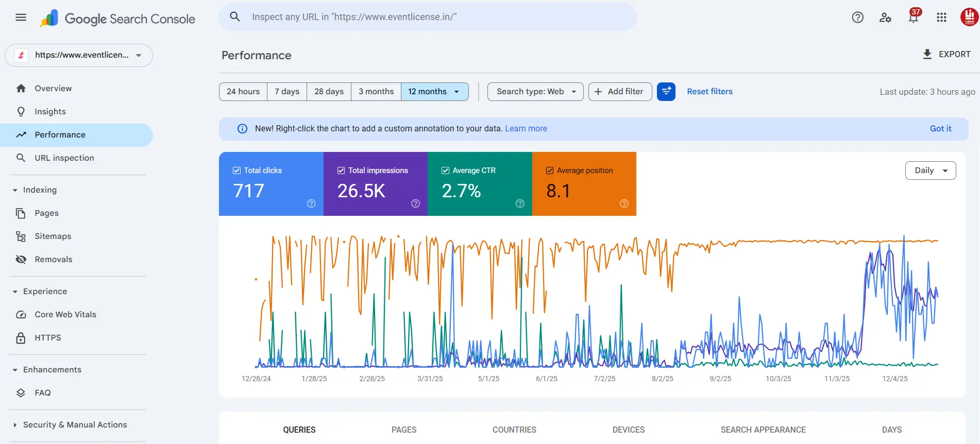The image size is (980, 444).
Task: Dismiss the banner with Got it
Action: [x=940, y=129]
